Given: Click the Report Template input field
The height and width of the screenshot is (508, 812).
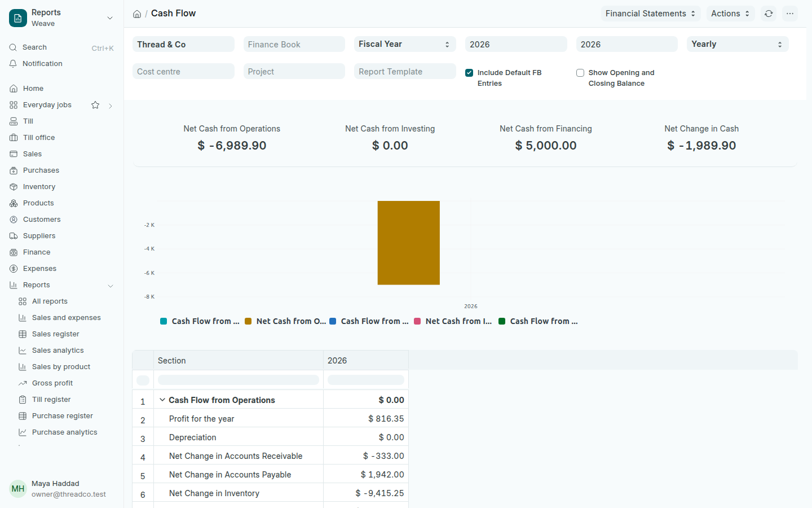Looking at the screenshot, I should point(405,71).
